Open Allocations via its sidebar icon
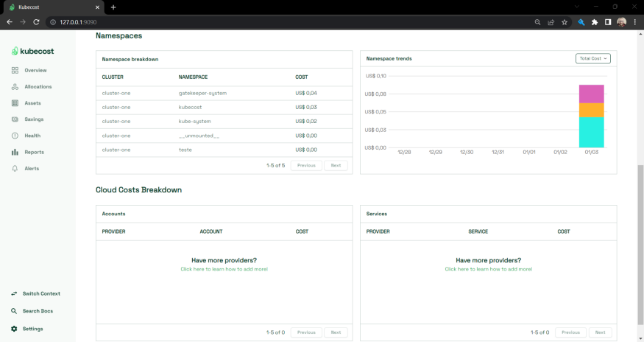 click(x=15, y=87)
